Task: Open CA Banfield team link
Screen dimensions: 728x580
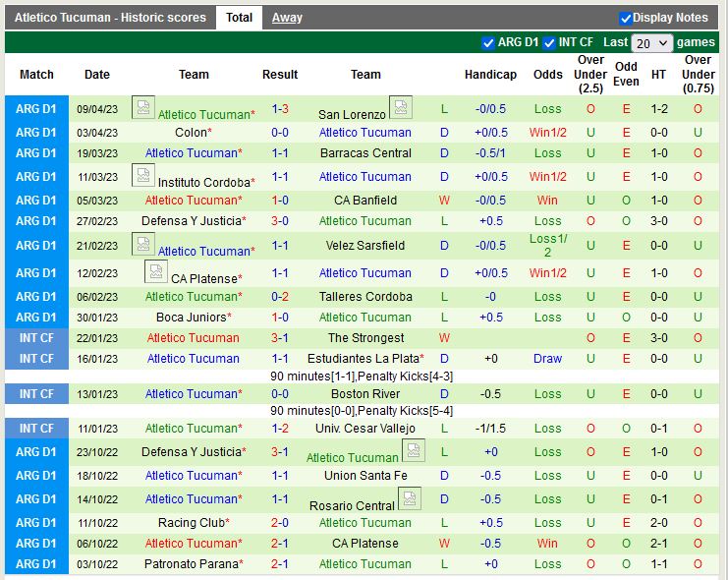Action: [365, 201]
